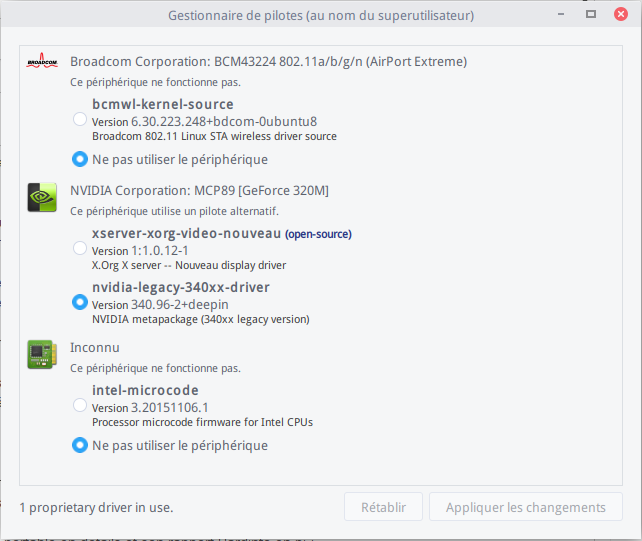Click the NVIDIA Corporation MCP89 GeForce 320M title
Screen dimensions: 642x541
click(199, 190)
